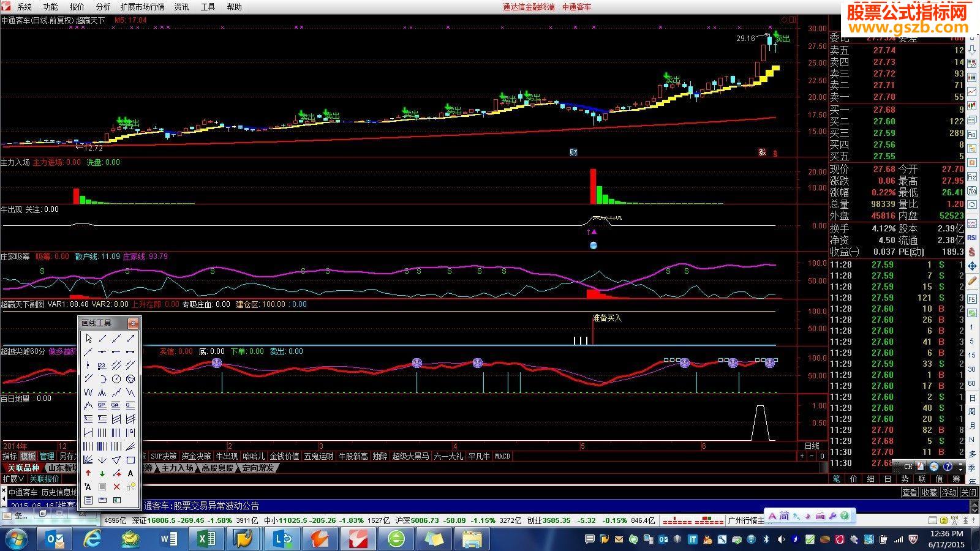Switch to the MACD indicator tab
This screenshot has height=551, width=980.
(502, 456)
